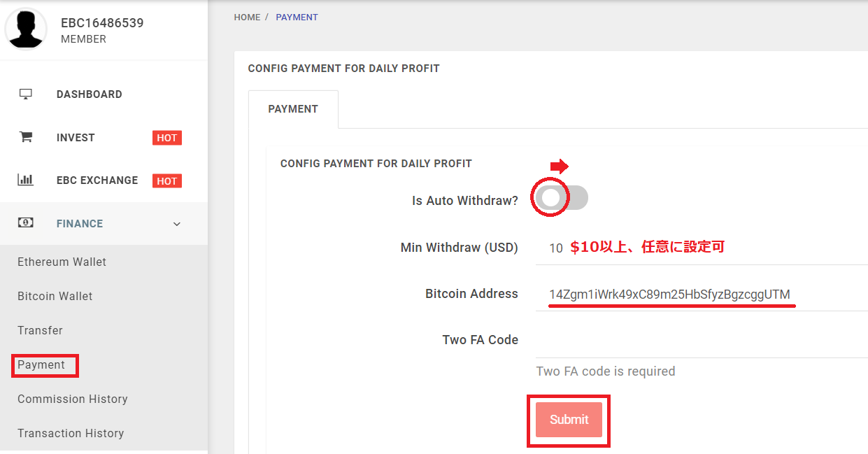Toggle the Is Auto Withdraw switch
The image size is (868, 454).
tap(562, 198)
